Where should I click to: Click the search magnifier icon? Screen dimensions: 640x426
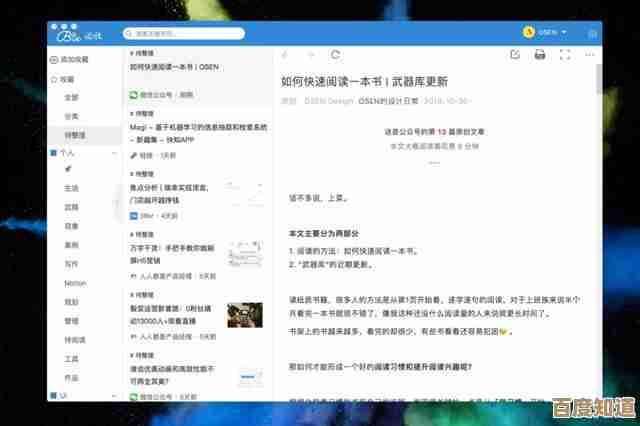[x=129, y=33]
